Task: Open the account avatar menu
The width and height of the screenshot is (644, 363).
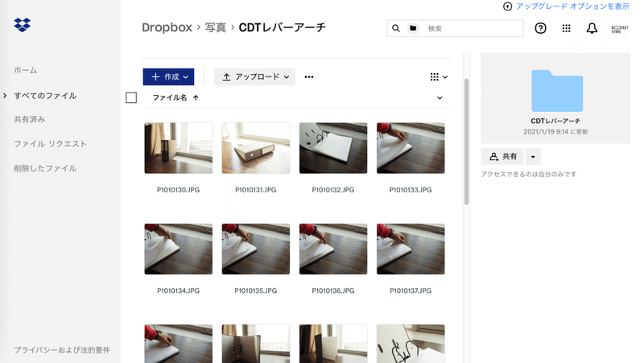Action: click(619, 29)
